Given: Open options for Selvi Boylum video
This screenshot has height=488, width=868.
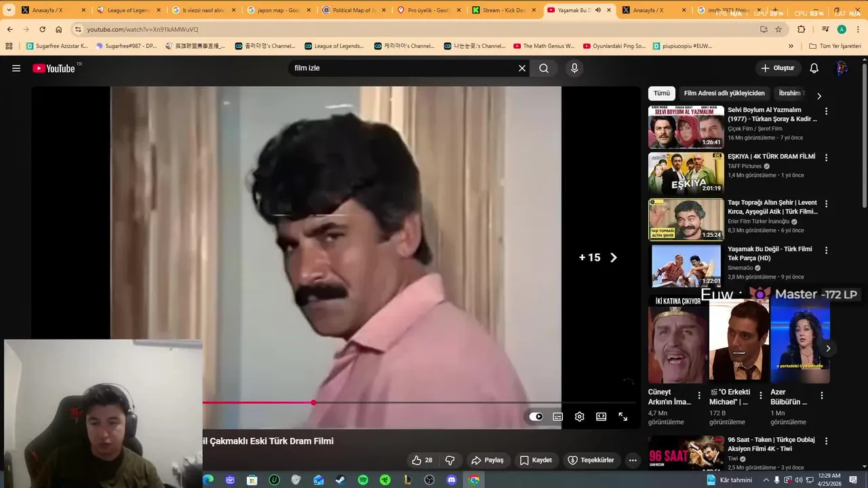Looking at the screenshot, I should (826, 111).
